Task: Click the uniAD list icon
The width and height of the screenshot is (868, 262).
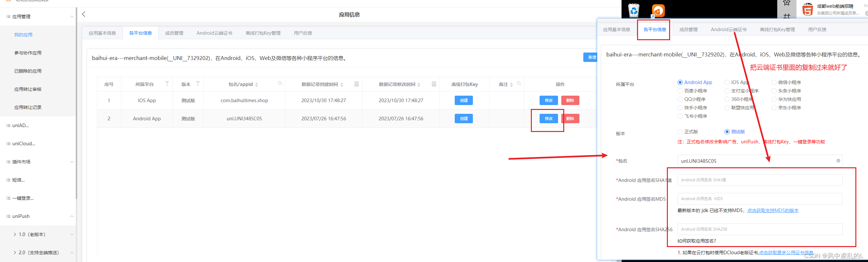Action: coord(8,125)
